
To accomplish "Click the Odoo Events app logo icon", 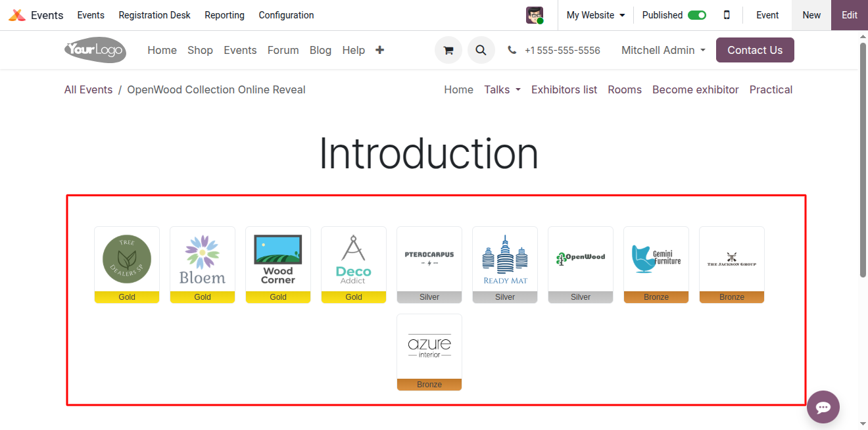I will pyautogui.click(x=17, y=15).
